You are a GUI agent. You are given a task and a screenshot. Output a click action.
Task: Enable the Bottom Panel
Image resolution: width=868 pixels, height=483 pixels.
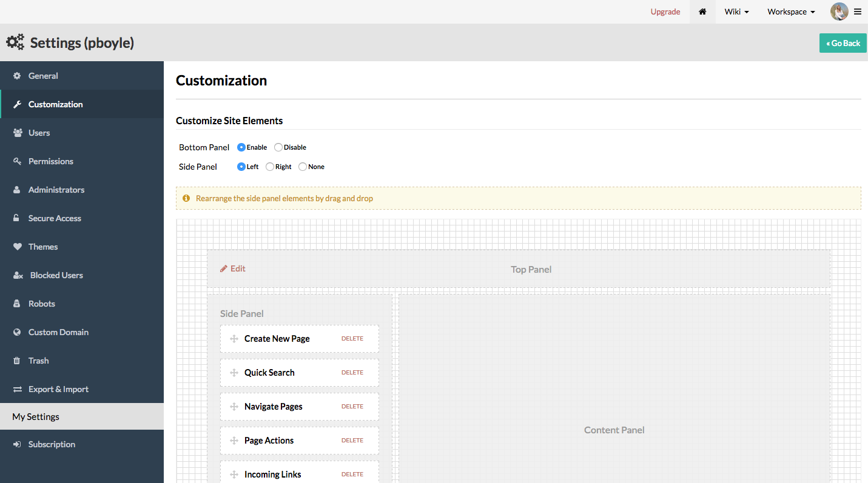tap(241, 147)
